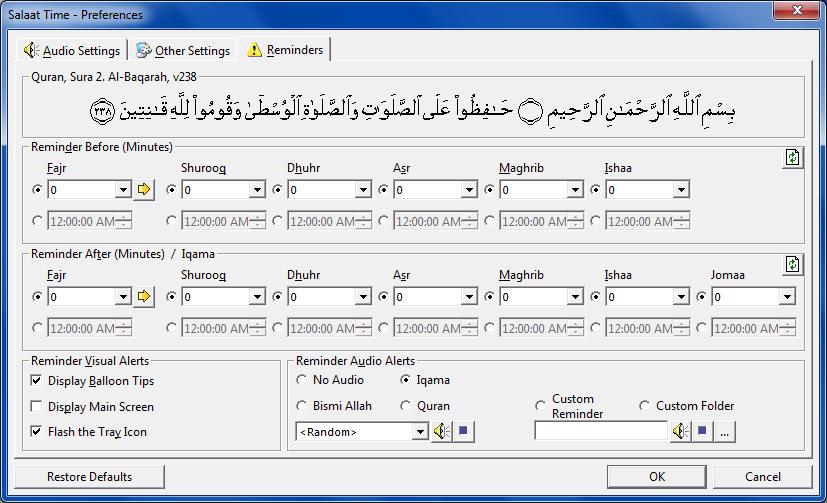Uncheck Display Balloon Tips
Viewport: 827px width, 503px height.
point(37,381)
